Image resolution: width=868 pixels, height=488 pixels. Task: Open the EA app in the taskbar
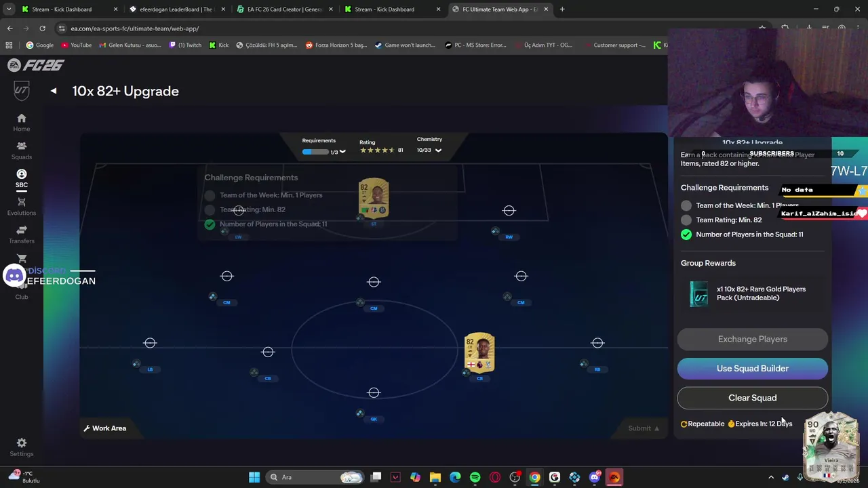coord(614,477)
